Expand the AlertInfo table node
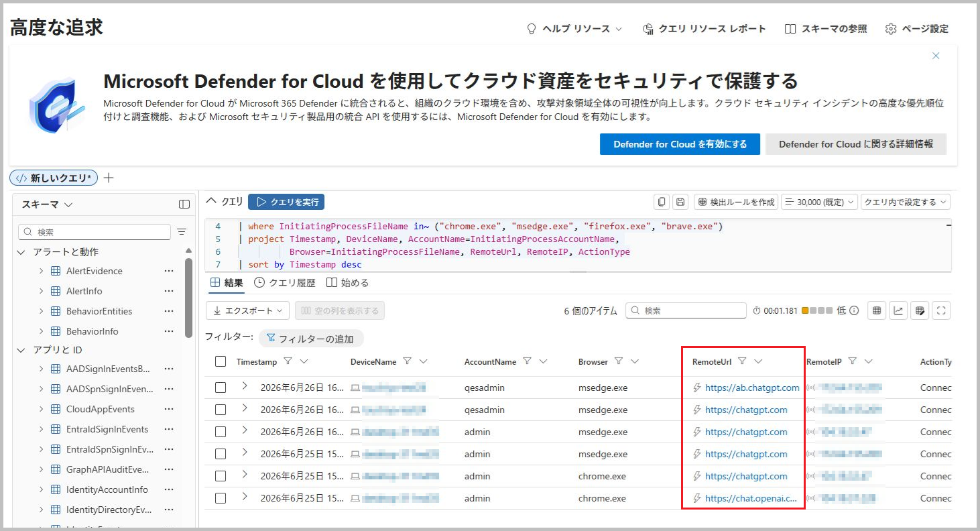The width and height of the screenshot is (980, 531). (40, 291)
